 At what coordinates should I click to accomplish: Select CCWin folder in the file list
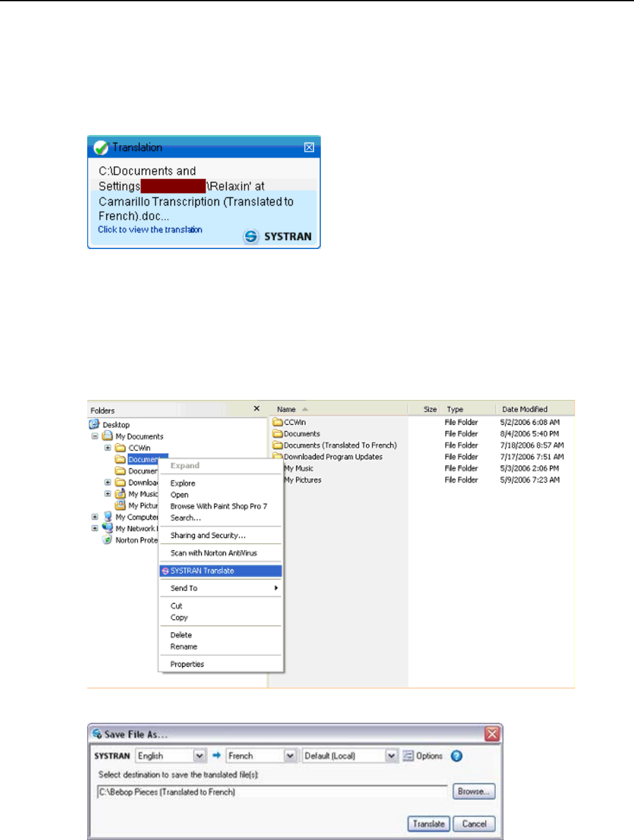pyautogui.click(x=290, y=422)
